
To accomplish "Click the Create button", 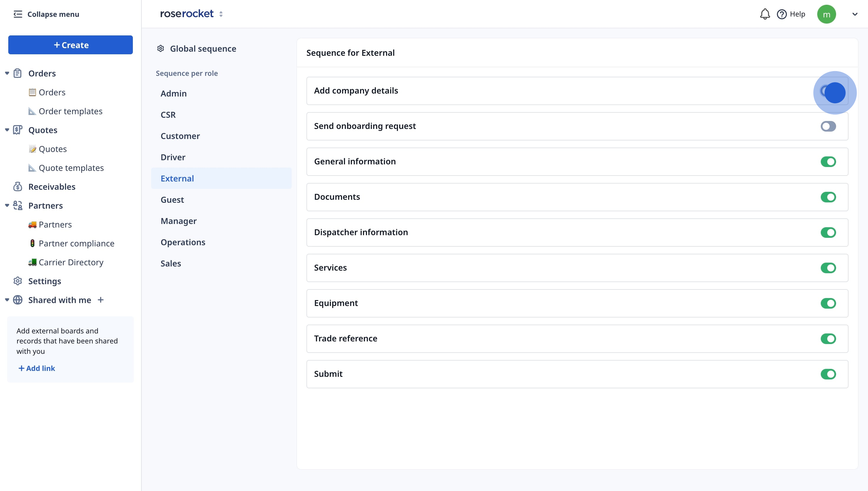I will [71, 45].
